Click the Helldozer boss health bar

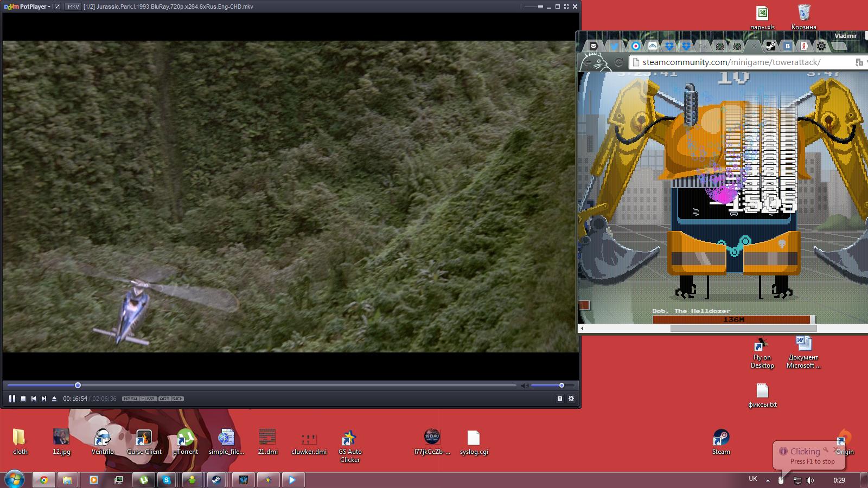[733, 319]
